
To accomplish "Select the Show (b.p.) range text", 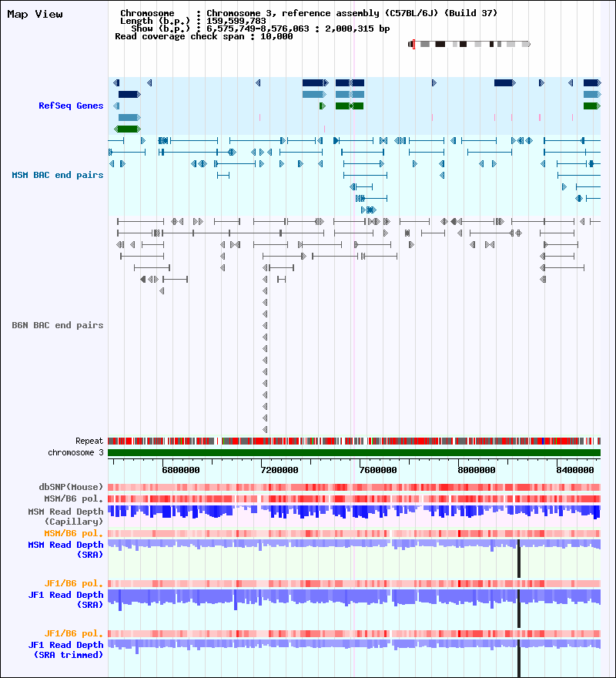I will pyautogui.click(x=260, y=29).
